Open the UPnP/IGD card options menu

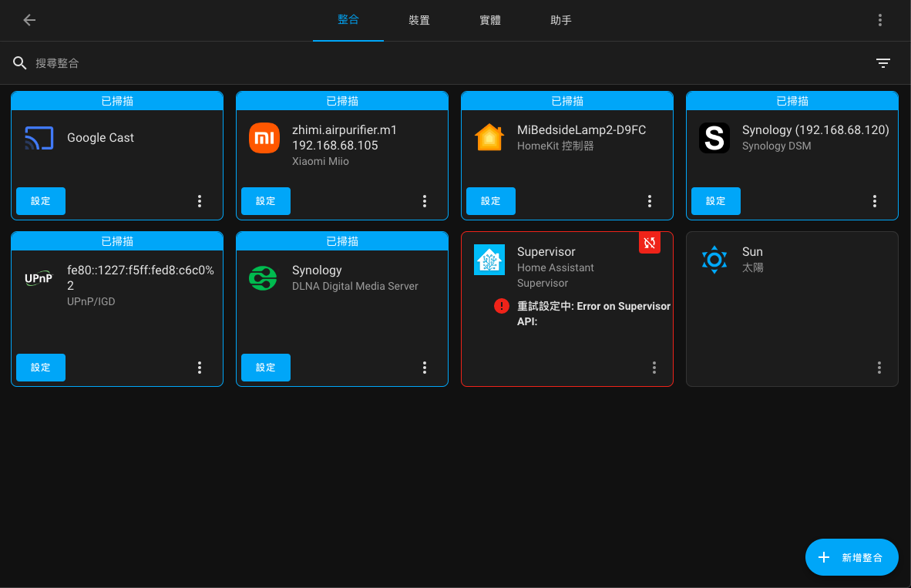point(200,367)
